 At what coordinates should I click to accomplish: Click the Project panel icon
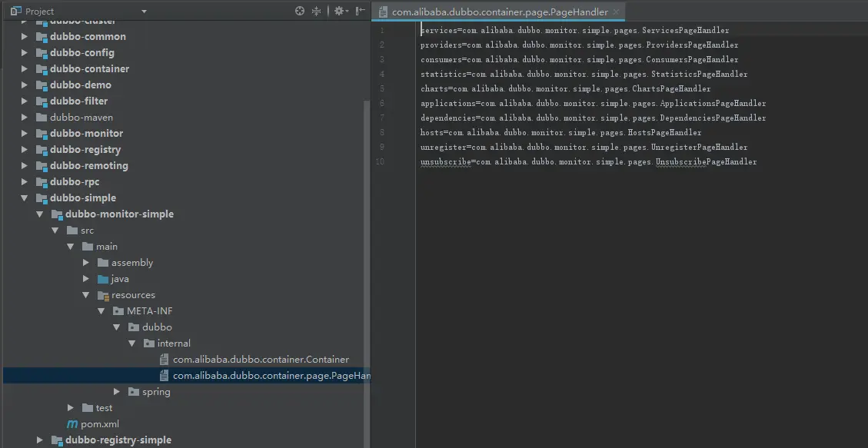tap(15, 11)
